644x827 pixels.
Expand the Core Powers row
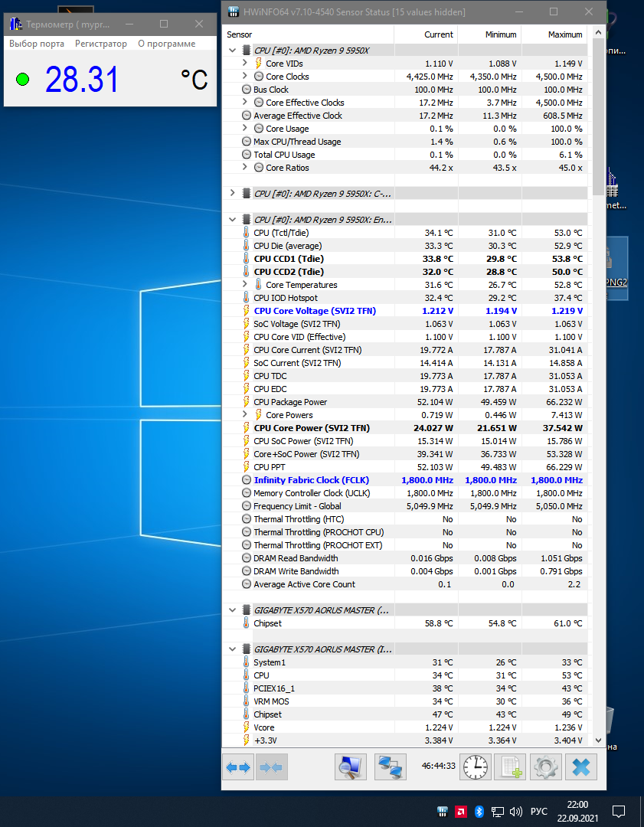pos(245,414)
